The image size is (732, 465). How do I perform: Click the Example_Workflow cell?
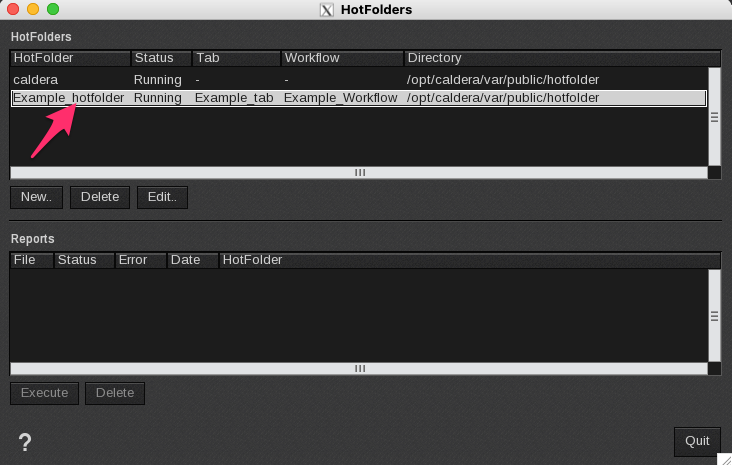tap(341, 98)
